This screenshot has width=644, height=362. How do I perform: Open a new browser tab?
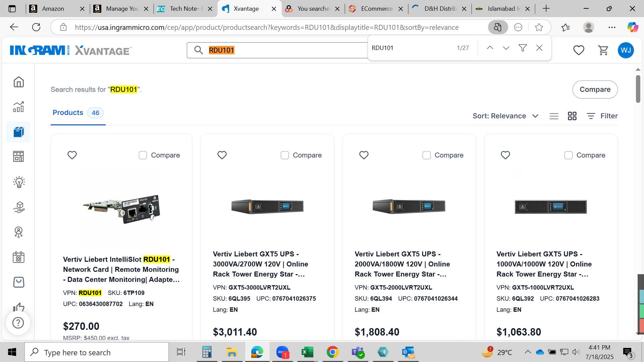[x=546, y=9]
